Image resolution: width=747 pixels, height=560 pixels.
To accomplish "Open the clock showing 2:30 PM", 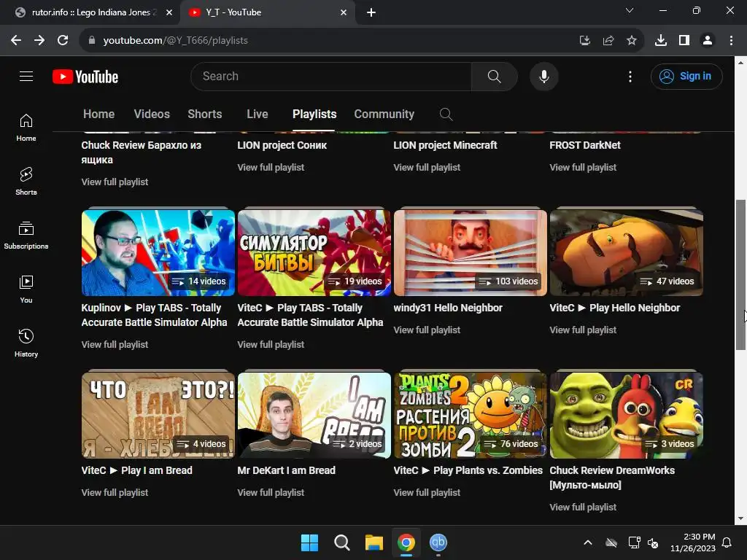I will tap(693, 542).
